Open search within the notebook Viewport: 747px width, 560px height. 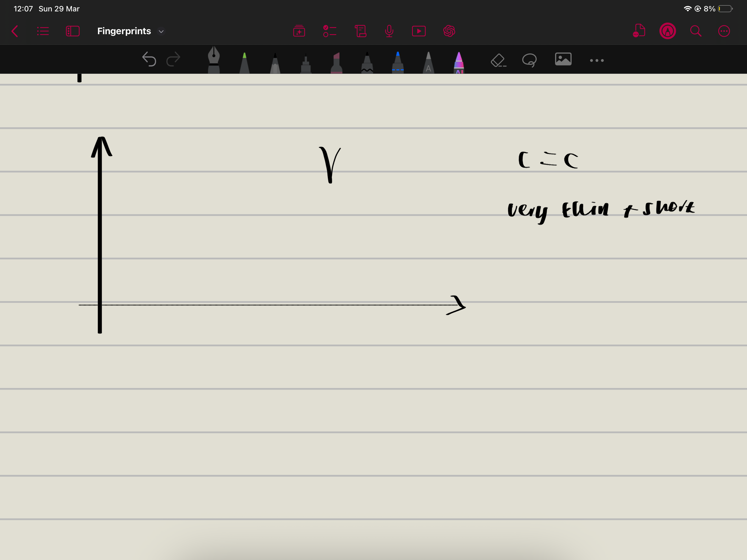(695, 31)
